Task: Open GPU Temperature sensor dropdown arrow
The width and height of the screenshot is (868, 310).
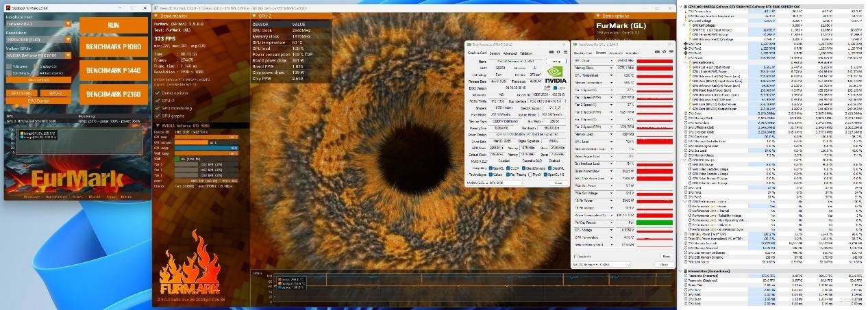Action: [x=612, y=75]
